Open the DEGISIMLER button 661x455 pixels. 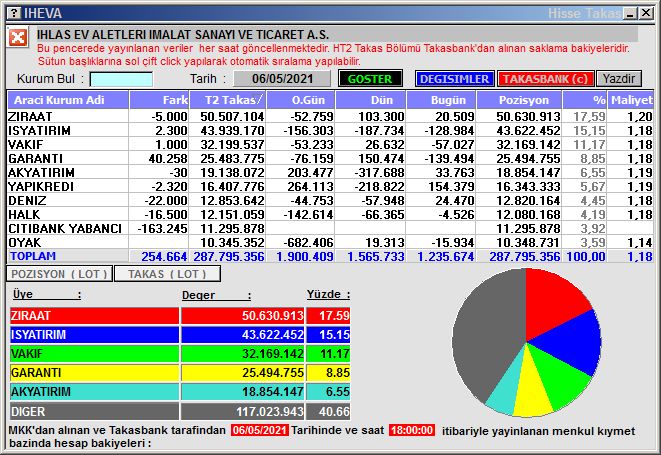(x=454, y=79)
